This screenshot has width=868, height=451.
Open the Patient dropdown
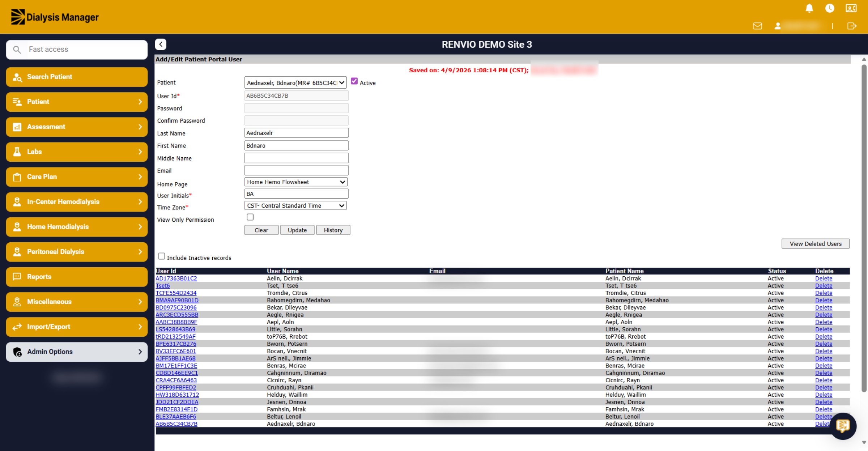[295, 83]
